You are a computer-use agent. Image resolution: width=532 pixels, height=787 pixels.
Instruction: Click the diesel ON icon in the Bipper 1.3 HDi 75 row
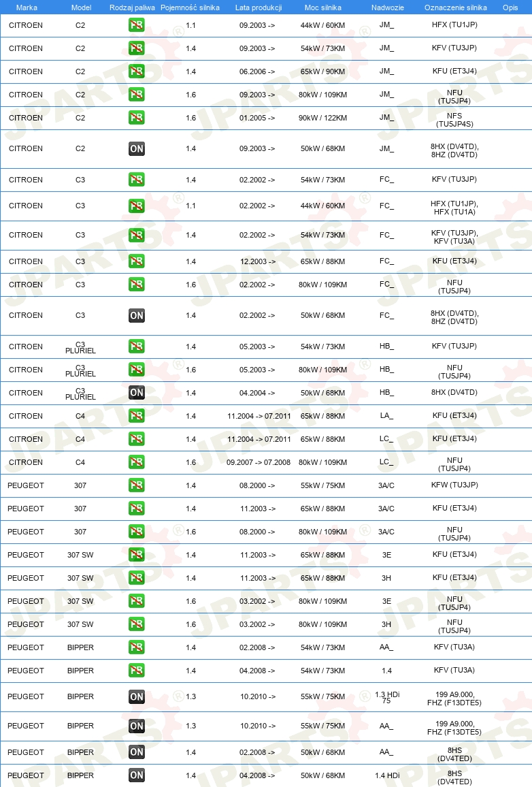pyautogui.click(x=136, y=696)
